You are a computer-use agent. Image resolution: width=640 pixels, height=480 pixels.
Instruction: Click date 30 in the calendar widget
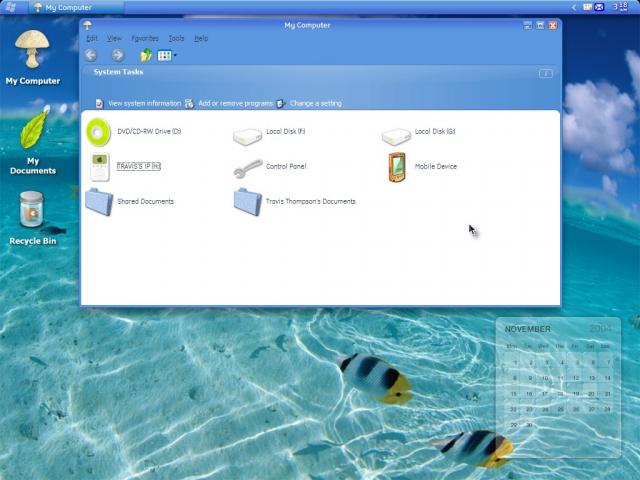point(529,425)
